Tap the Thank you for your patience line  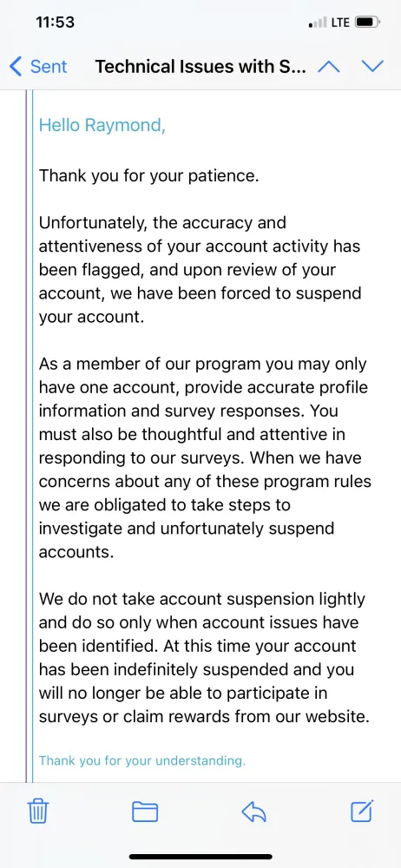click(x=148, y=176)
